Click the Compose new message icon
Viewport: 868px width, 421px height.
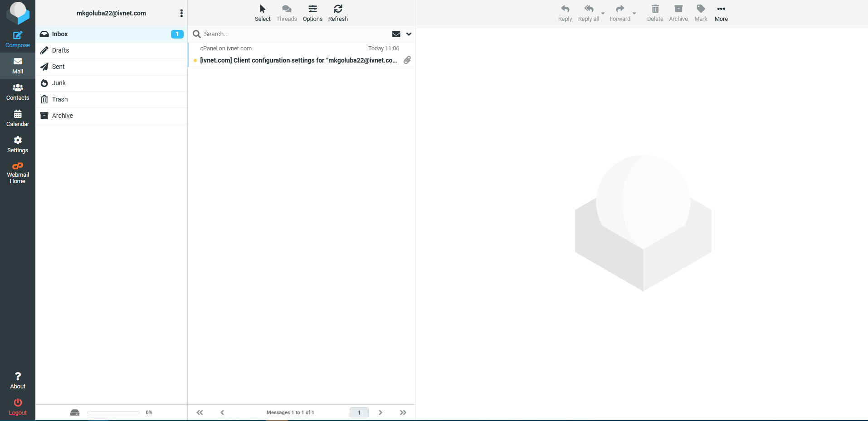pos(18,35)
